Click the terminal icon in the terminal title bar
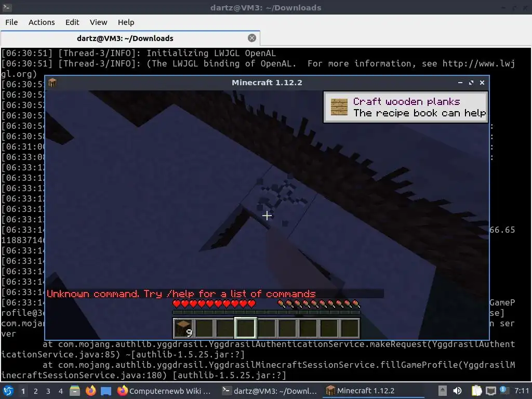 tap(7, 7)
